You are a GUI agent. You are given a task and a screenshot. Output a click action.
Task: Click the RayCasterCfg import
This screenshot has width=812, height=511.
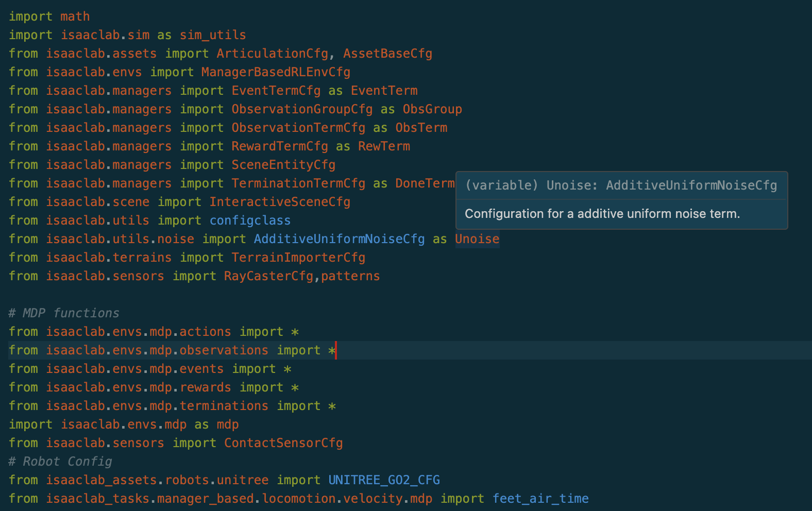coord(268,276)
